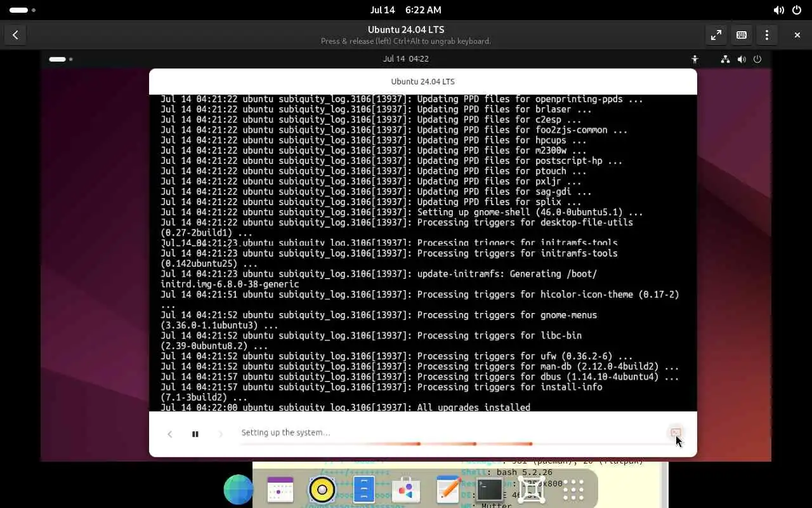The image size is (812, 508).
Task: Open the speaker music app in dock
Action: pos(322,490)
